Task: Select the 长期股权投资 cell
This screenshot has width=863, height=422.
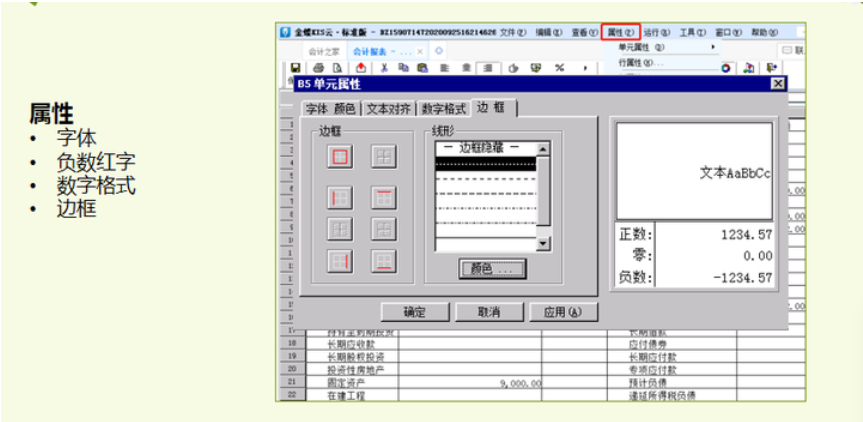Action: (353, 357)
